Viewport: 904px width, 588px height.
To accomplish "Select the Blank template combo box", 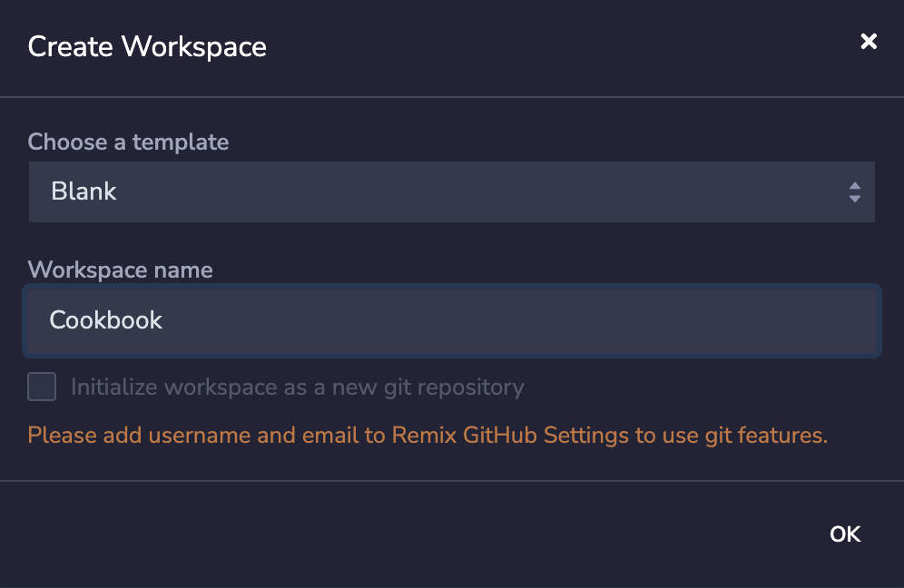I will 451,191.
